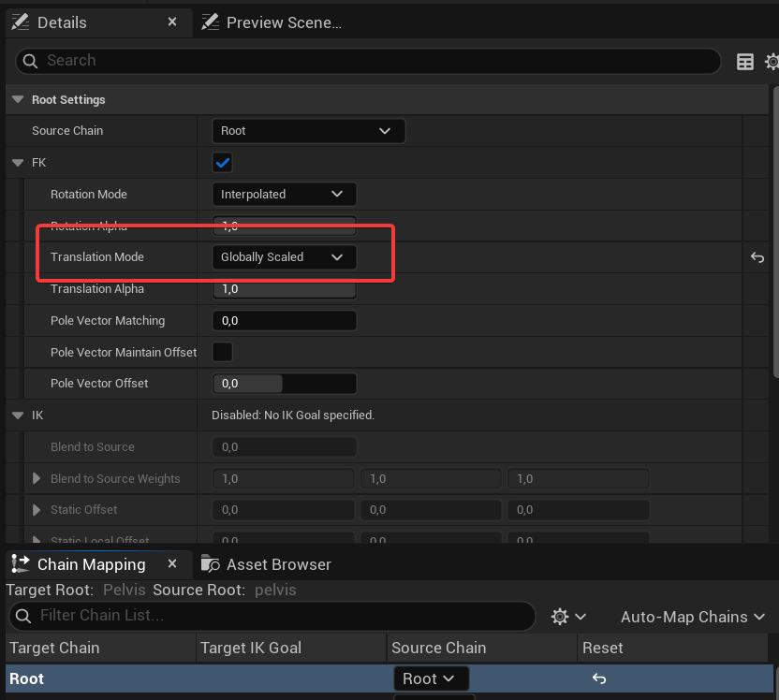
Task: Click the Root chain reset arrow
Action: point(599,678)
